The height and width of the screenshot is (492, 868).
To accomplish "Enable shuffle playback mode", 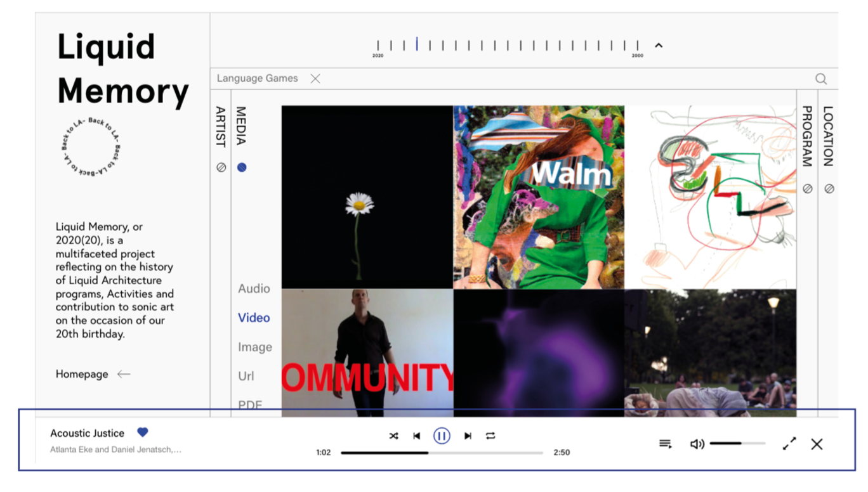I will tap(394, 436).
